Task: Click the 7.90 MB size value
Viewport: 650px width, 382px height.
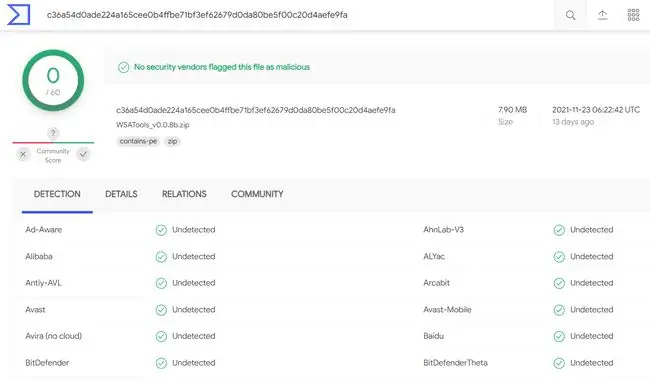Action: pyautogui.click(x=512, y=110)
